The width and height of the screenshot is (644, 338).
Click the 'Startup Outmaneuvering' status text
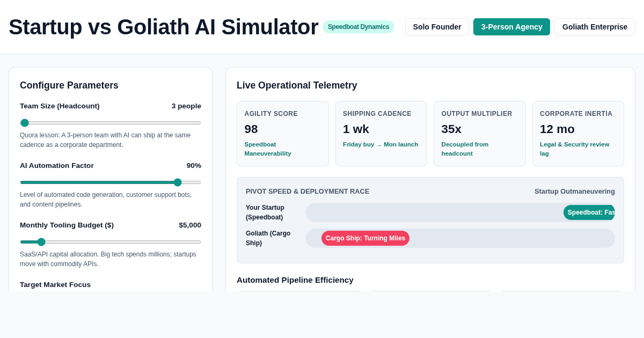(x=575, y=192)
